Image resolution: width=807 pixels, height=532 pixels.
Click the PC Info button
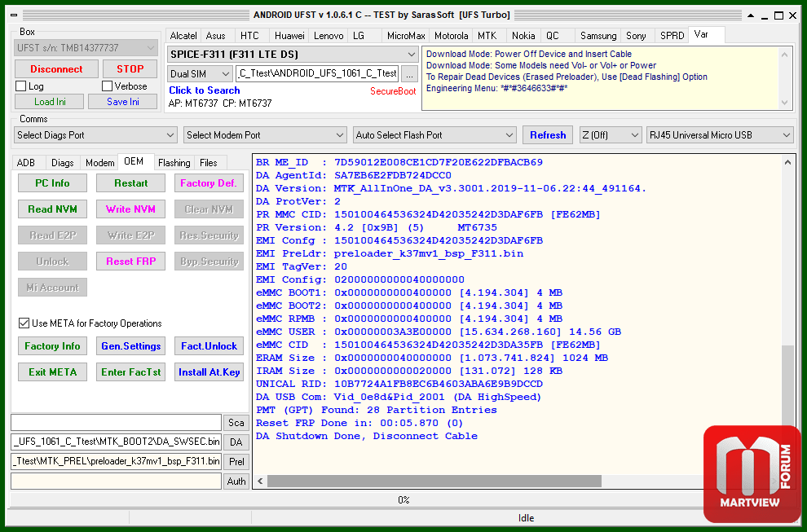52,183
